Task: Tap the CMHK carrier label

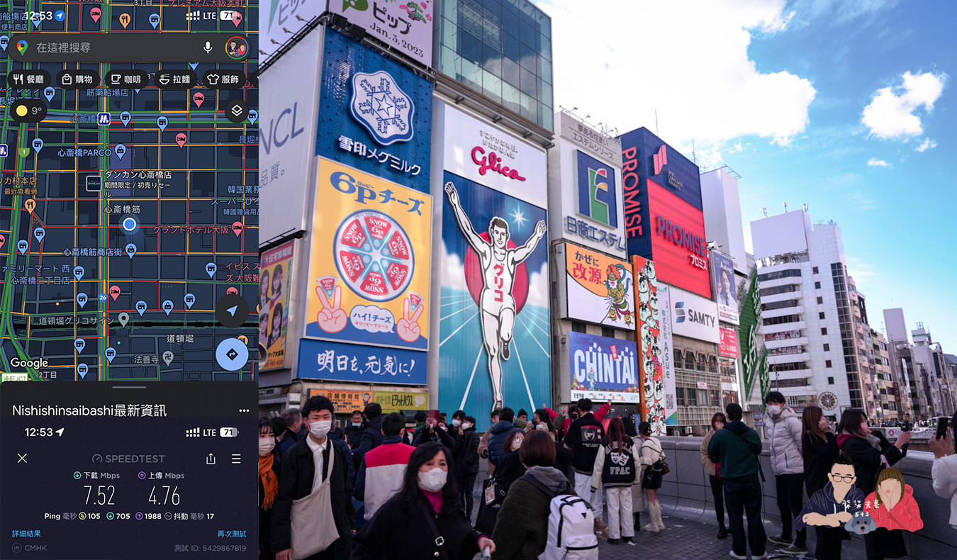Action: coord(35,547)
